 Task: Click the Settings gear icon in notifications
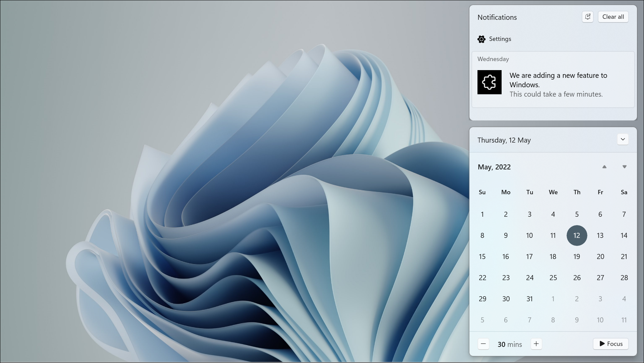click(481, 39)
